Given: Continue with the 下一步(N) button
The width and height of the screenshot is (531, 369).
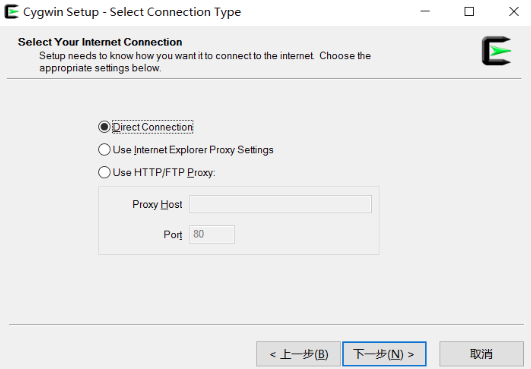Looking at the screenshot, I should pyautogui.click(x=384, y=354).
